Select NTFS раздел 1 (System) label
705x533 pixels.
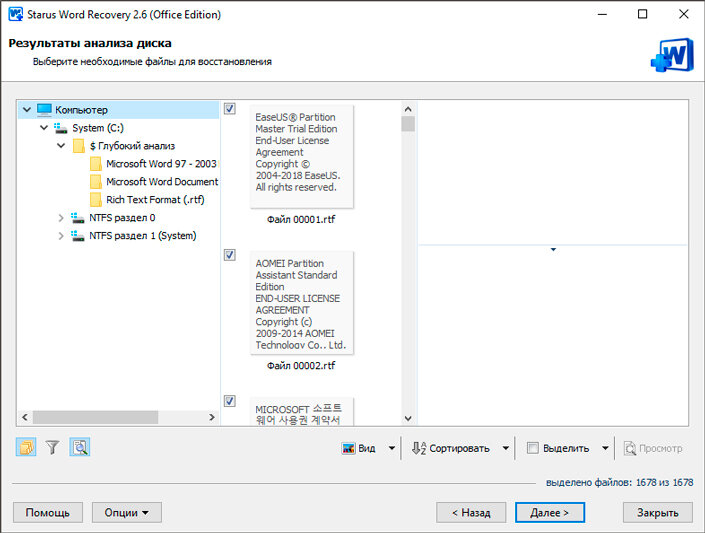[143, 236]
